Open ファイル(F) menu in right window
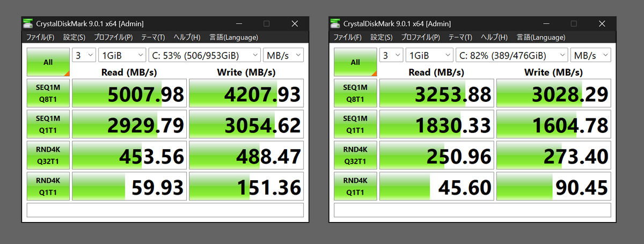This screenshot has width=644, height=244. tap(347, 37)
